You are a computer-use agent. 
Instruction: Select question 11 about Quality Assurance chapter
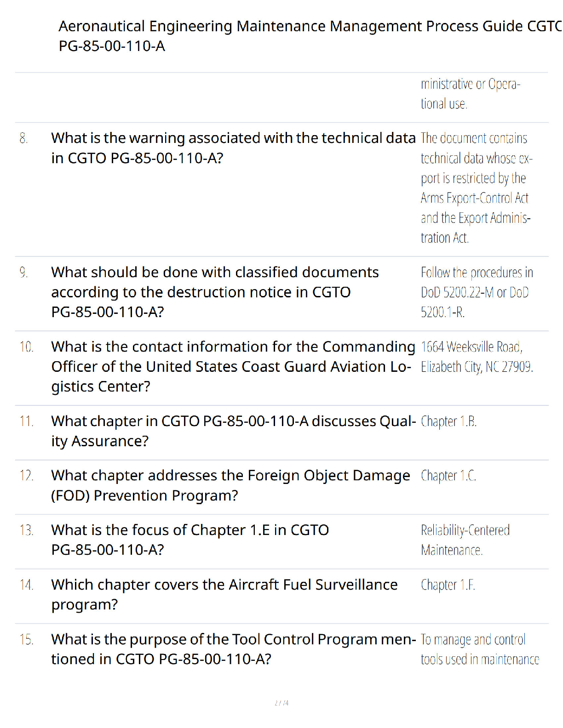click(233, 431)
